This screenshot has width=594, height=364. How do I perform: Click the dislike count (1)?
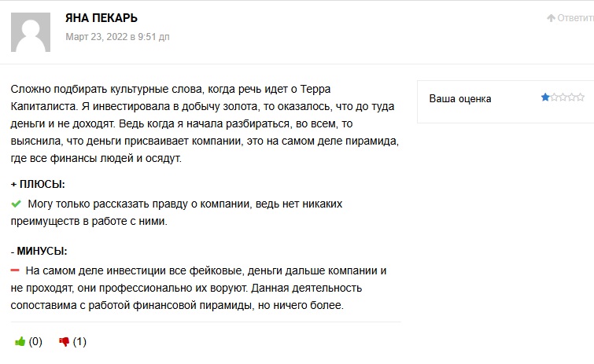point(79,342)
